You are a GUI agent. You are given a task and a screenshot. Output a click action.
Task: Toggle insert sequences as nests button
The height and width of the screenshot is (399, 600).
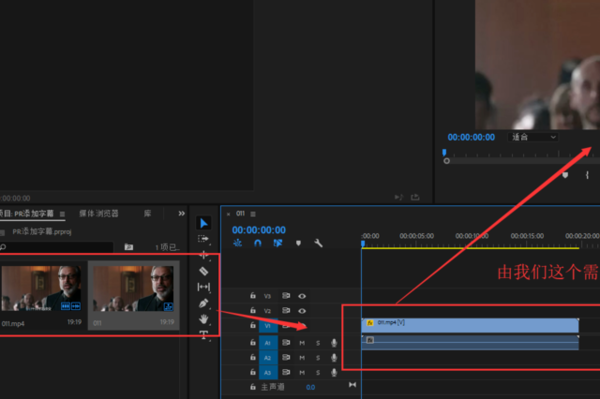[x=238, y=243]
